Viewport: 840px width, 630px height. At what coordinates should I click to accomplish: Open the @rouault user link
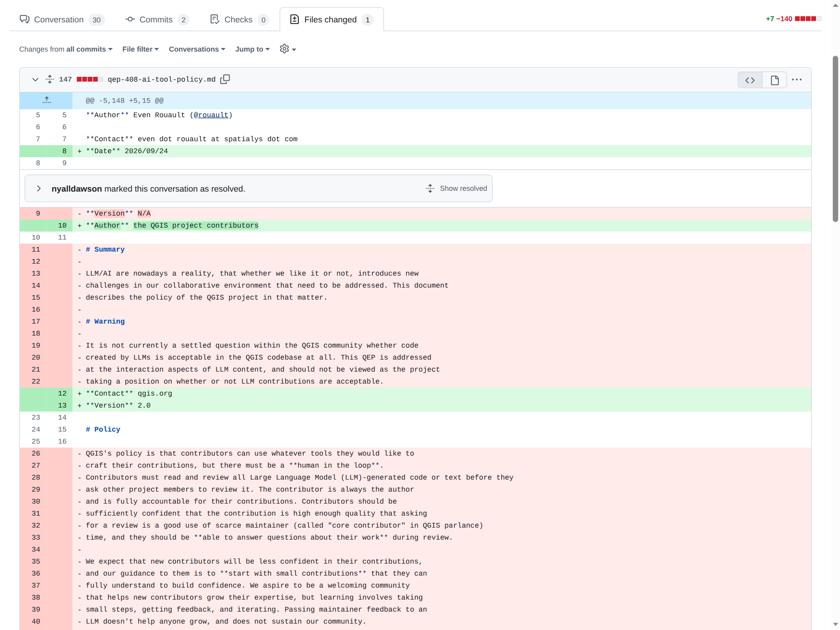[x=211, y=115]
